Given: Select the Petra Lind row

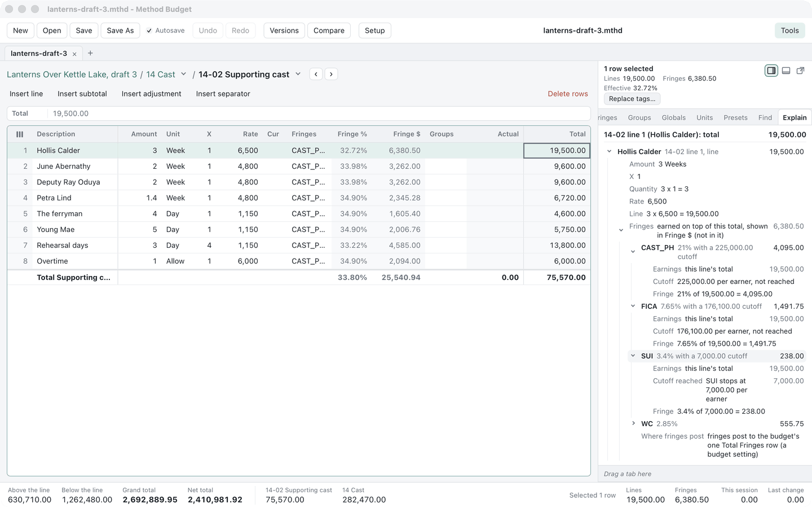Looking at the screenshot, I should coord(299,198).
